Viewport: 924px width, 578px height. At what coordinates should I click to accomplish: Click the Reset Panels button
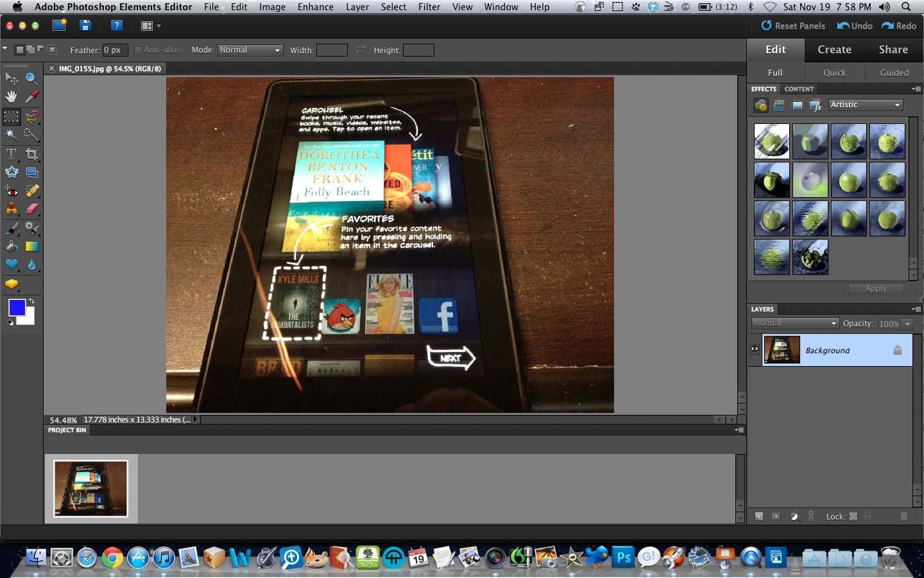[x=793, y=26]
